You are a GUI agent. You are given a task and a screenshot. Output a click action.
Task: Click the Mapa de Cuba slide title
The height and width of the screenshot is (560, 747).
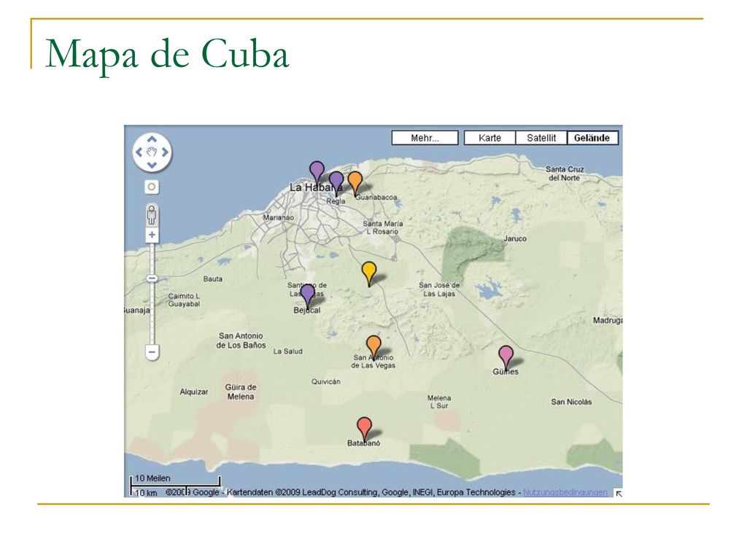coord(167,54)
